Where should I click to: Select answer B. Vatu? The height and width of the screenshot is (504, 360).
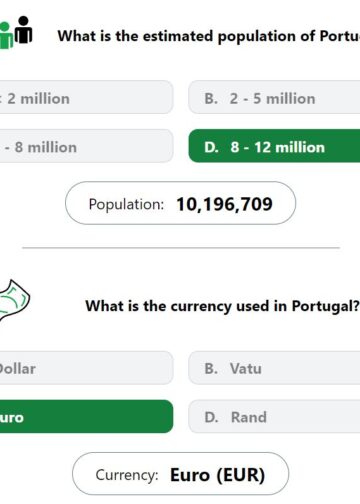tap(274, 368)
